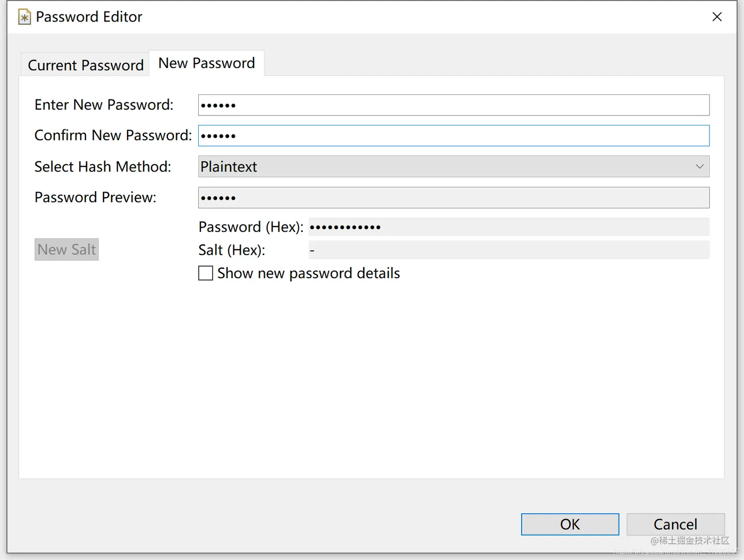This screenshot has width=744, height=560.
Task: Click the Enter New Password label
Action: (x=104, y=105)
